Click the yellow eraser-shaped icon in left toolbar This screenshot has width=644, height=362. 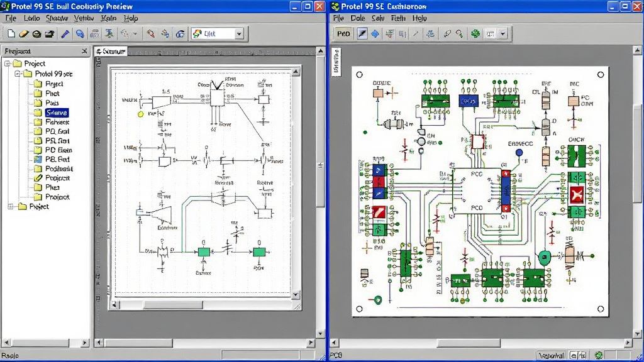[24, 34]
